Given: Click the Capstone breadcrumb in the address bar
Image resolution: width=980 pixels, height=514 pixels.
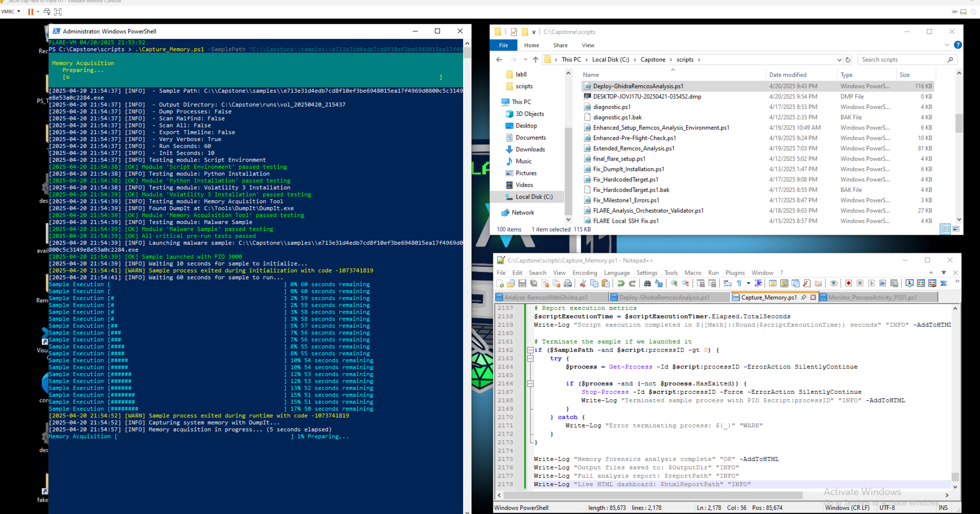Looking at the screenshot, I should click(x=653, y=60).
